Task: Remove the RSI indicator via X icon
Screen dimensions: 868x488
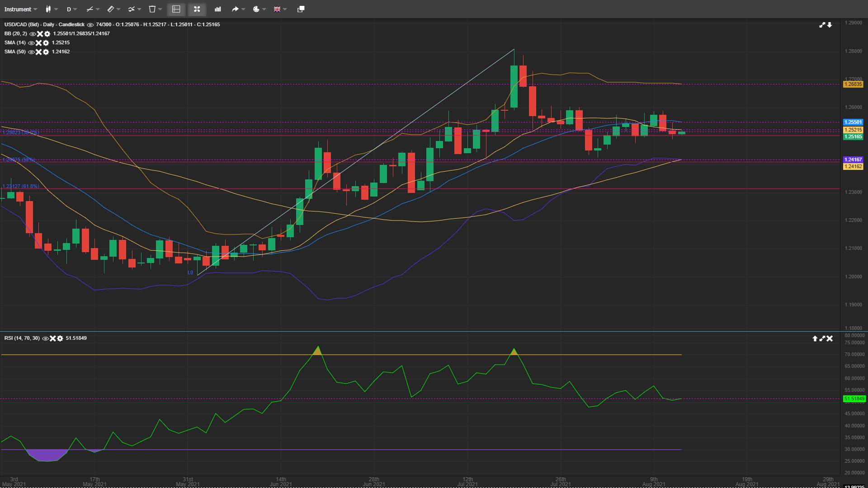Action: [53, 338]
